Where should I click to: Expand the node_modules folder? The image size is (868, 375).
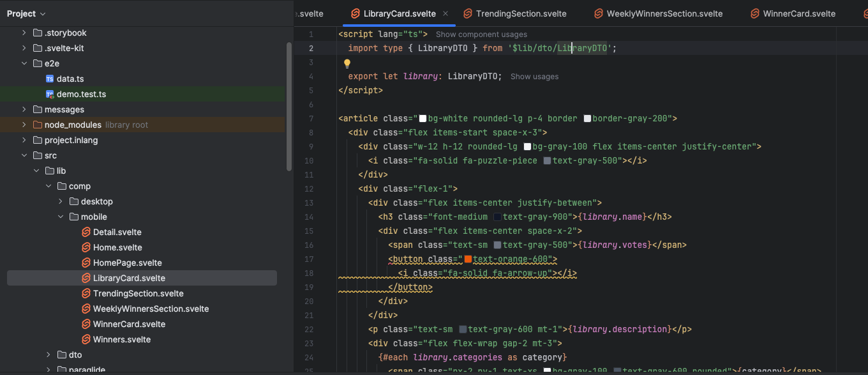point(24,125)
